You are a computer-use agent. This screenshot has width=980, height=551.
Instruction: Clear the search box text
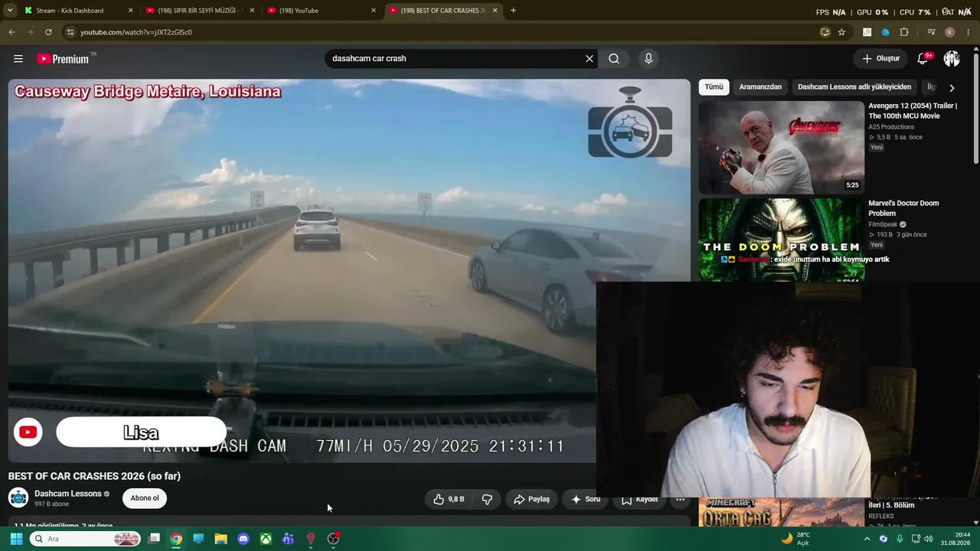coord(590,59)
